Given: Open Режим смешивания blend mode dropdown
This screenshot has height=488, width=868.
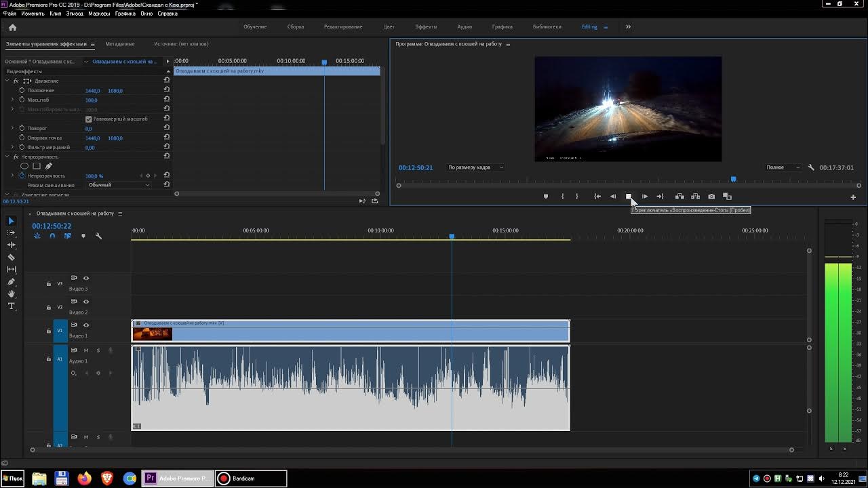Looking at the screenshot, I should tap(119, 185).
